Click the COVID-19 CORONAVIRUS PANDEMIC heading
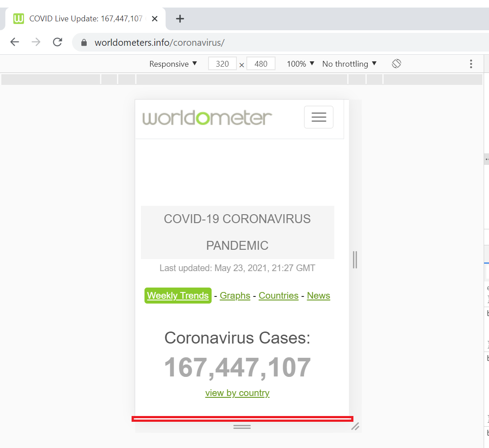Screen dimensions: 489x448 coord(237,232)
